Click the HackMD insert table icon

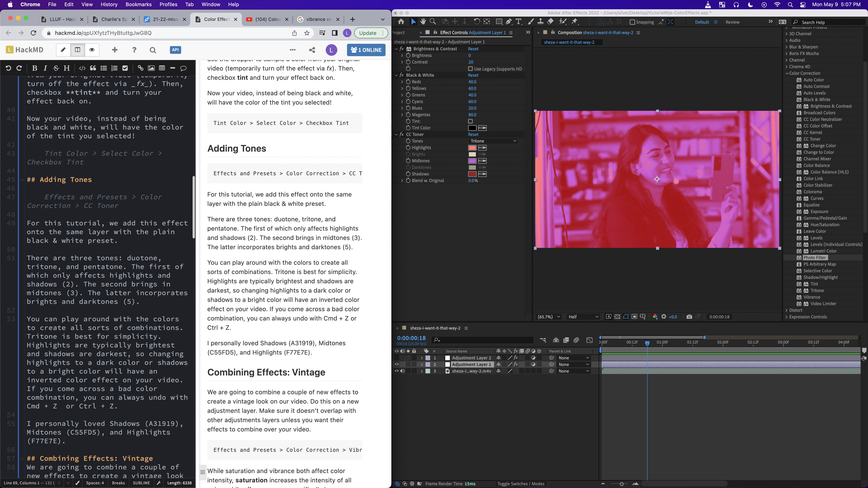point(162,68)
